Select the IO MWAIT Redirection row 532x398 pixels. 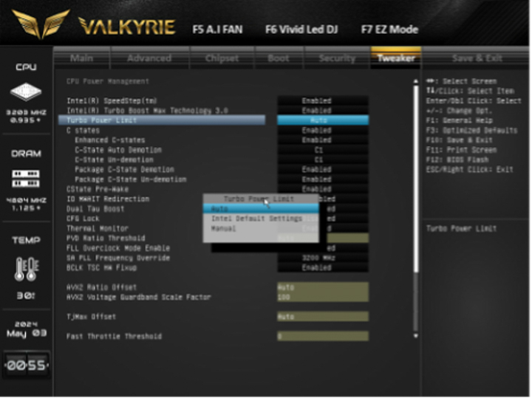(108, 199)
